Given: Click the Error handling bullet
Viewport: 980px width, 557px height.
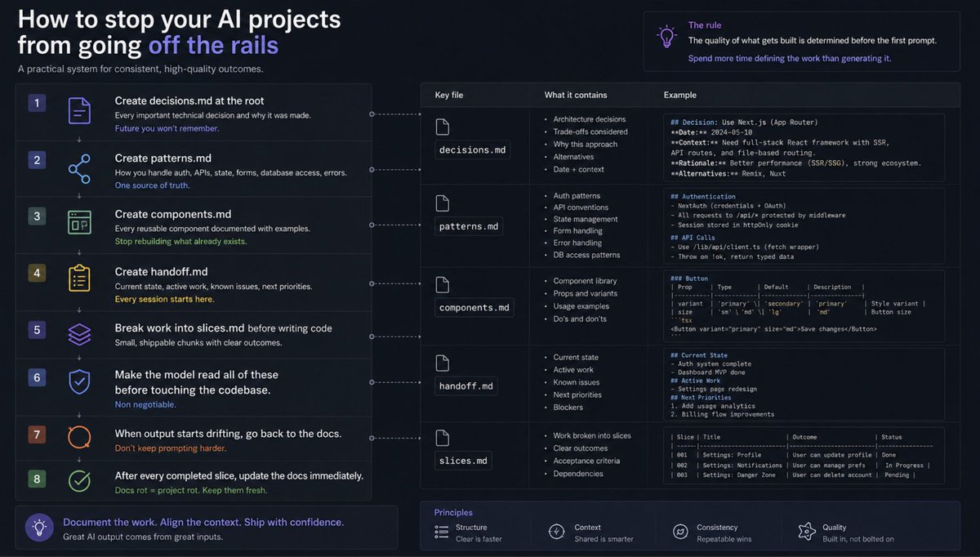Looking at the screenshot, I should click(x=577, y=243).
